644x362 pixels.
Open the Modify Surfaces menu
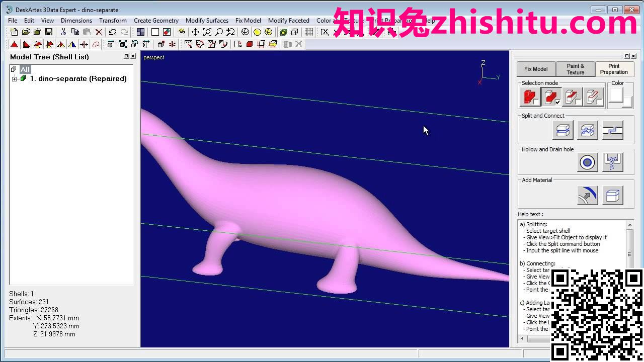pos(207,21)
